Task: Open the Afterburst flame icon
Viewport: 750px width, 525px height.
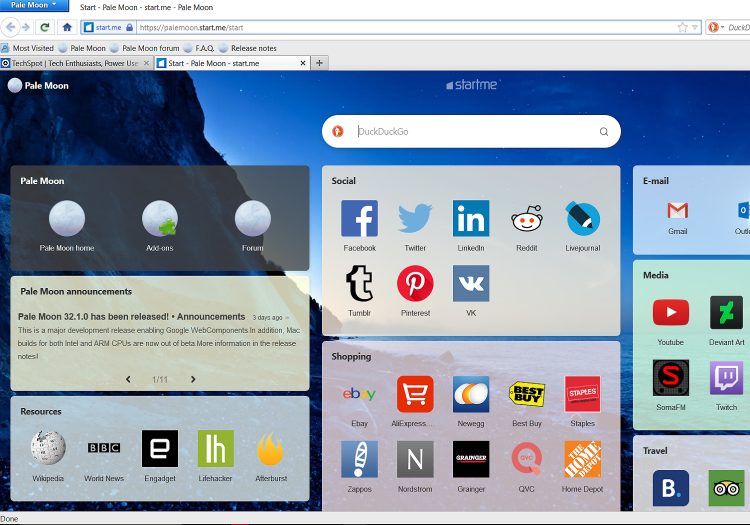Action: (271, 448)
